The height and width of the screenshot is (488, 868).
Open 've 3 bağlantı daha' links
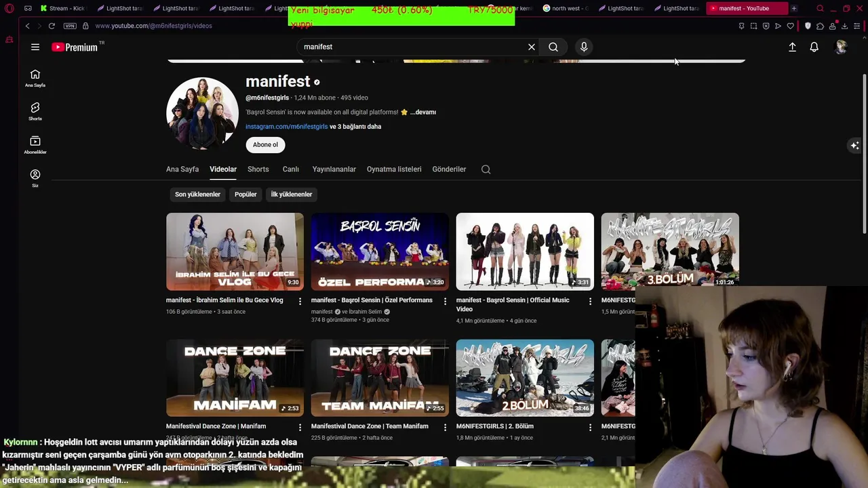click(355, 127)
